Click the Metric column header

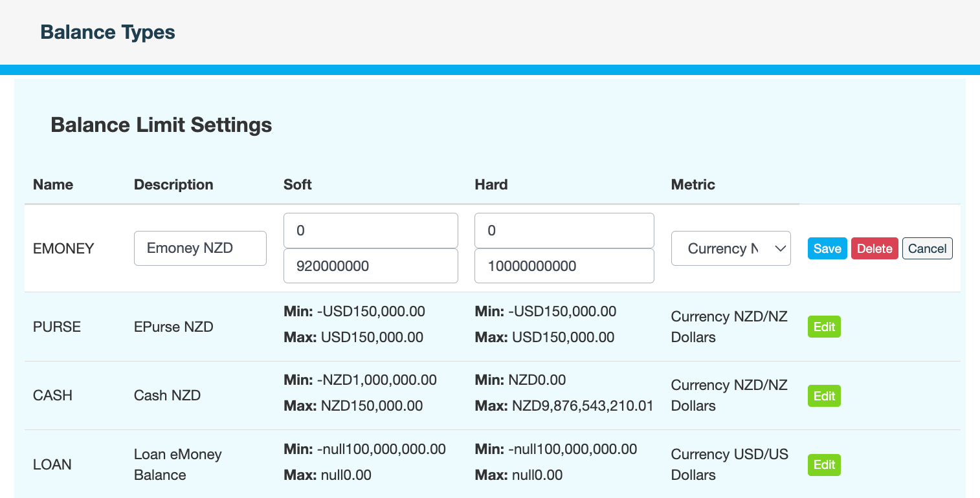tap(693, 184)
